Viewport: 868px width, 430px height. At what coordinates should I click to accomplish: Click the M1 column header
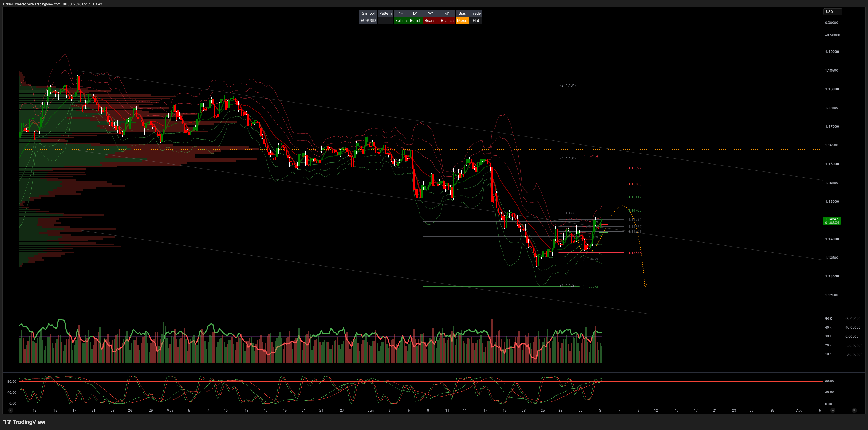pyautogui.click(x=447, y=14)
